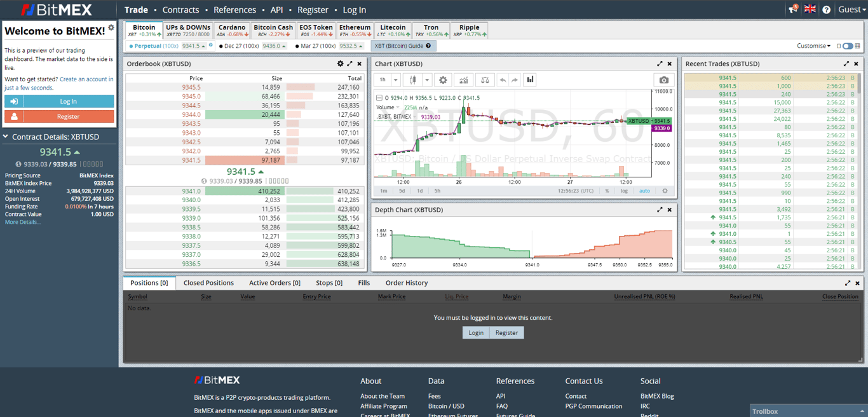Toggle auto scaling on the chart

pyautogui.click(x=645, y=189)
